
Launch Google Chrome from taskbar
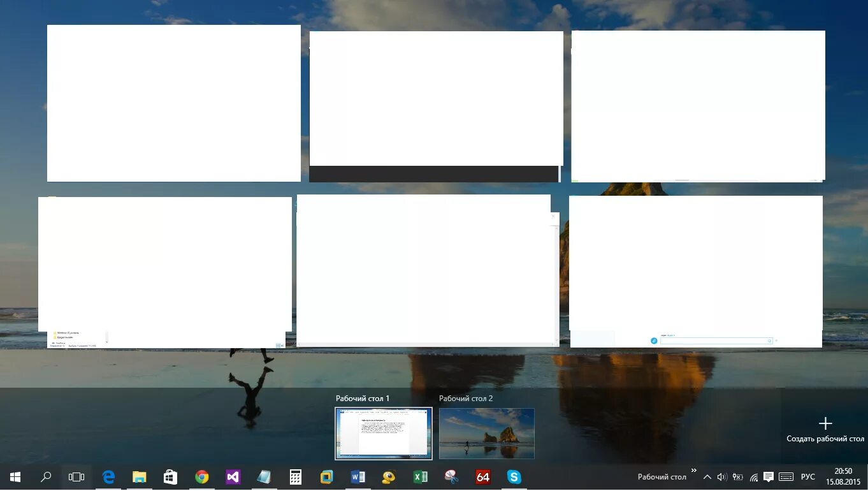coord(201,476)
